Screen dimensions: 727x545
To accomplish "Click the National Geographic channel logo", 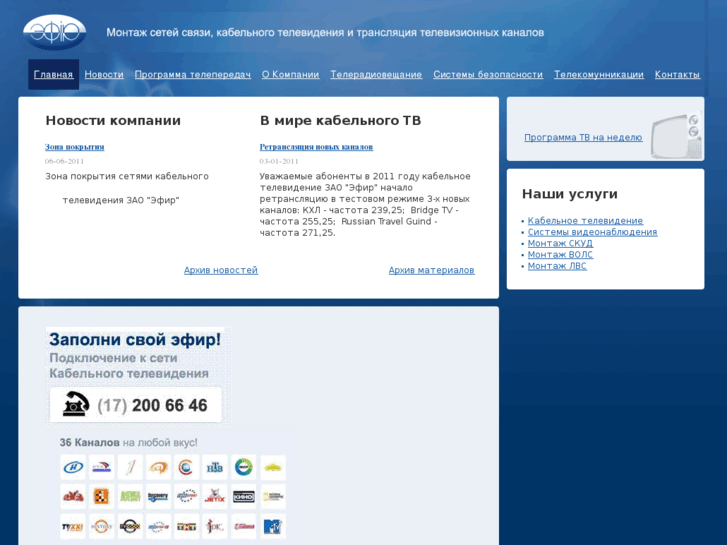I will tap(273, 497).
